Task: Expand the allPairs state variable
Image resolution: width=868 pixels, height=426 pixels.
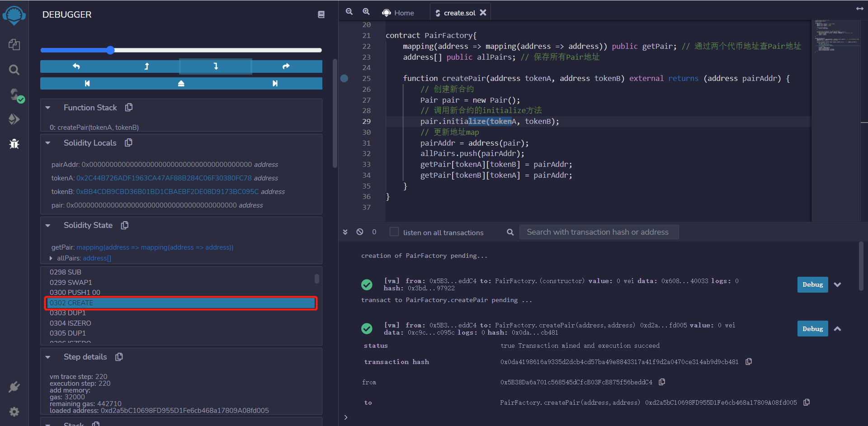Action: [51, 258]
